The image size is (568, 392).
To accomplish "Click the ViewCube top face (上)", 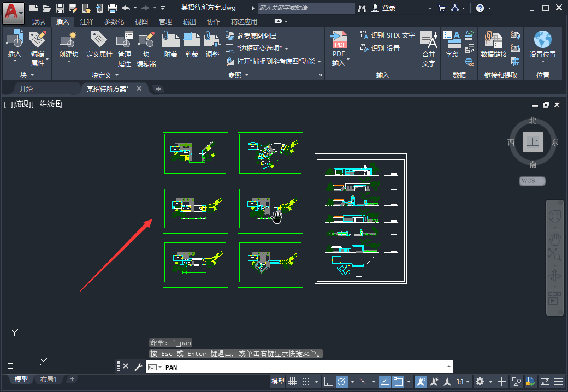I will (x=533, y=141).
